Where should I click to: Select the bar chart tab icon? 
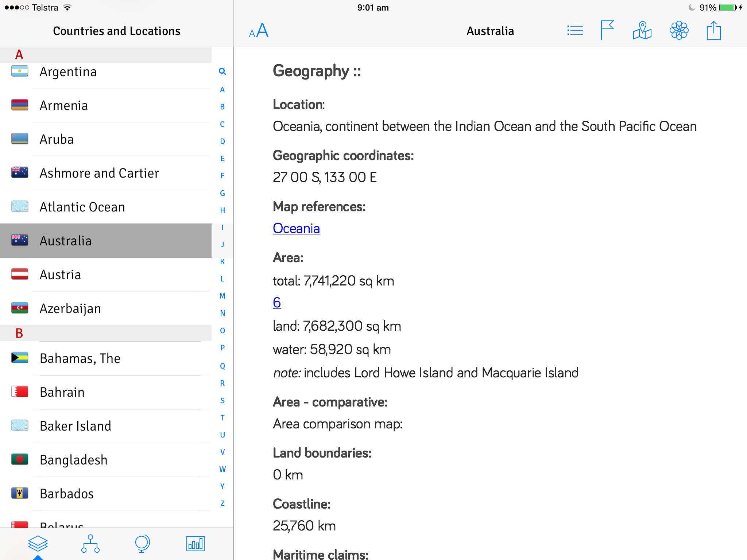[196, 543]
